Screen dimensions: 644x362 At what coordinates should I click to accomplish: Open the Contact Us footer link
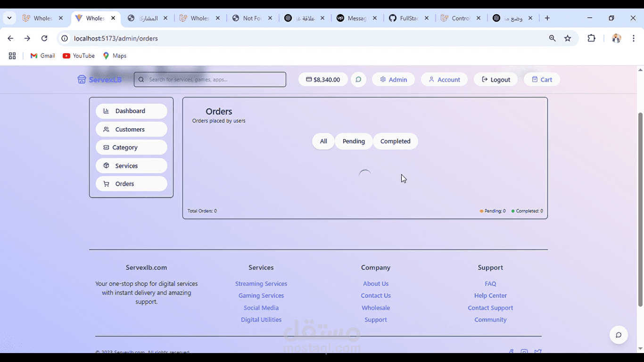pyautogui.click(x=376, y=296)
